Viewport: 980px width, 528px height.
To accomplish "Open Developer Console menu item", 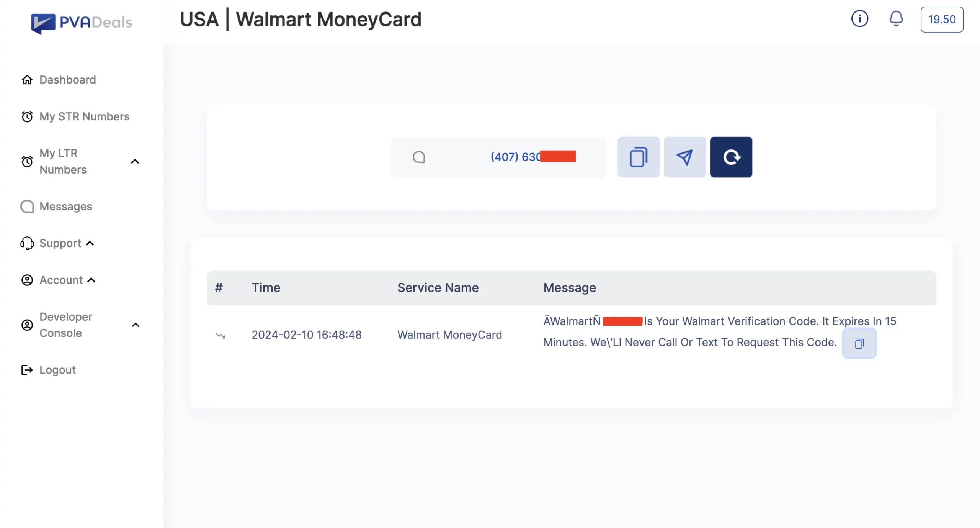I will click(x=66, y=325).
